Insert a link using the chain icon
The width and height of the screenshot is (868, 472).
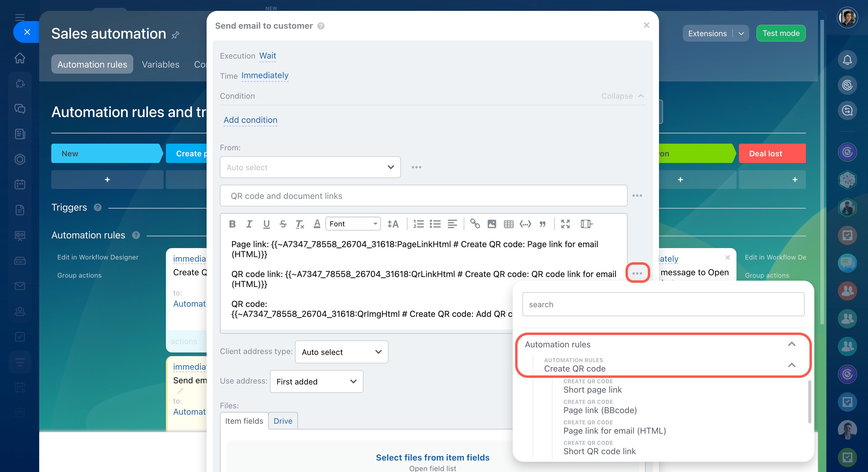(475, 224)
